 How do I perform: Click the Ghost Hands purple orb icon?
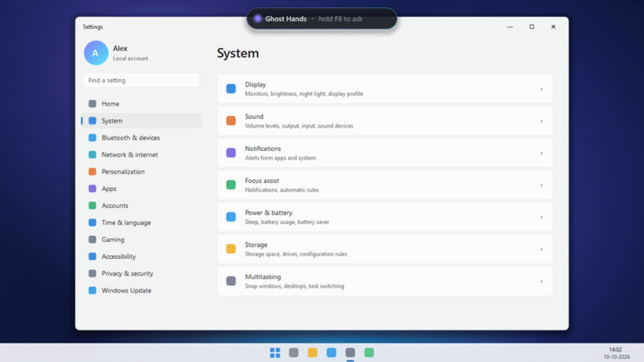(257, 18)
